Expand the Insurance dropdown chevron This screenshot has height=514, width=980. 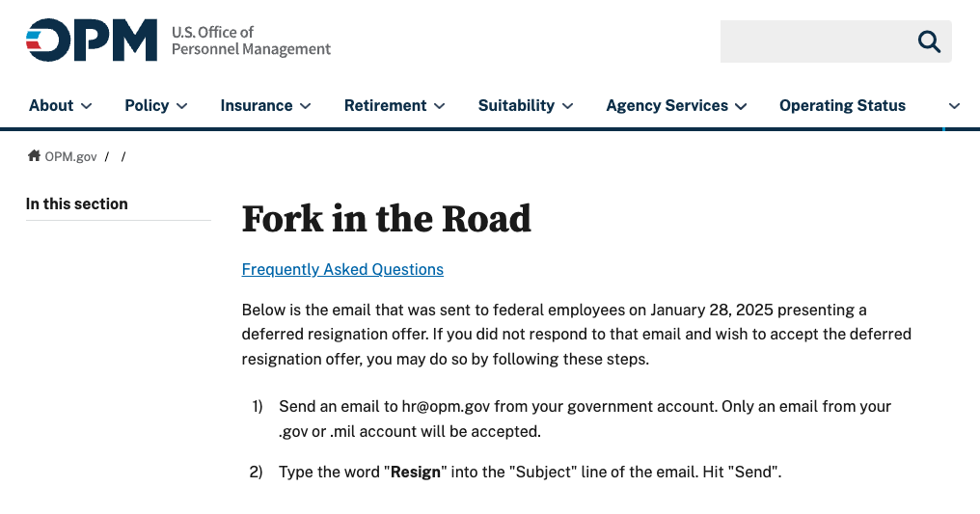(306, 106)
